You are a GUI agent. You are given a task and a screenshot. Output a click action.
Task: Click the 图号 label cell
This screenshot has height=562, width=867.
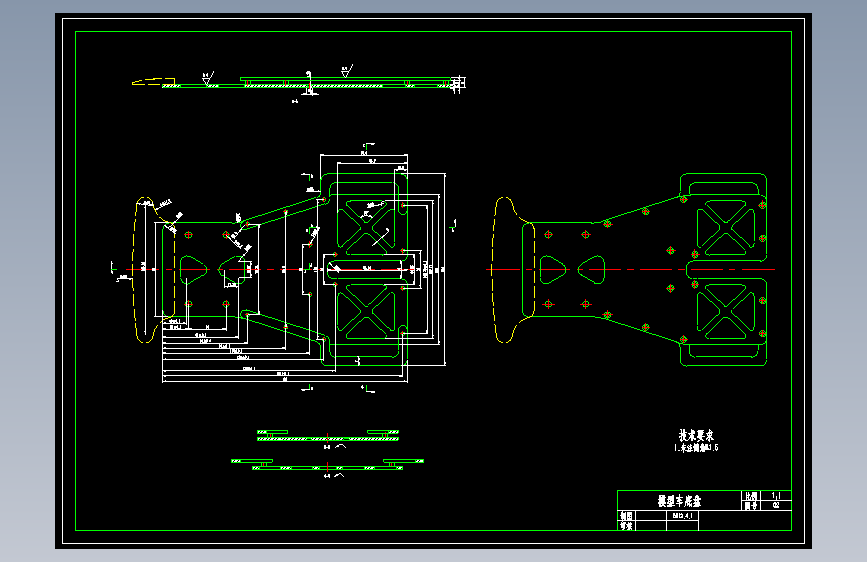tap(751, 506)
